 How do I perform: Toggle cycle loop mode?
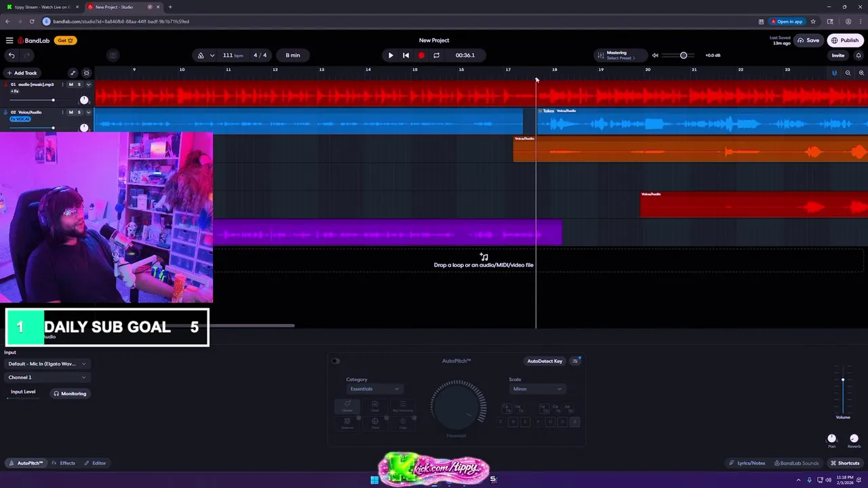(436, 55)
